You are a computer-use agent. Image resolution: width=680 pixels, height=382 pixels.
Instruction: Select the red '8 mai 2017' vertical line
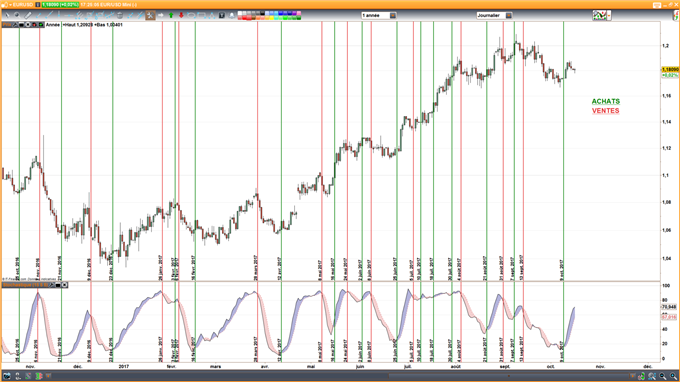(x=322, y=152)
